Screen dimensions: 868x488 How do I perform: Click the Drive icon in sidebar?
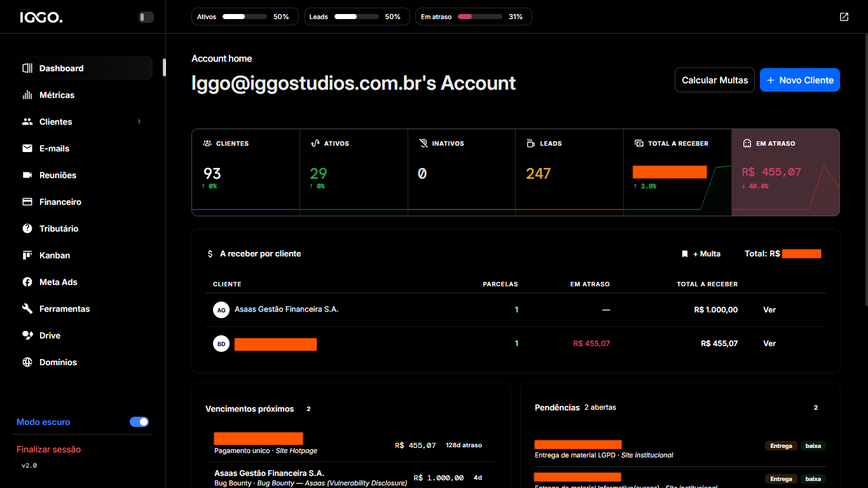27,335
